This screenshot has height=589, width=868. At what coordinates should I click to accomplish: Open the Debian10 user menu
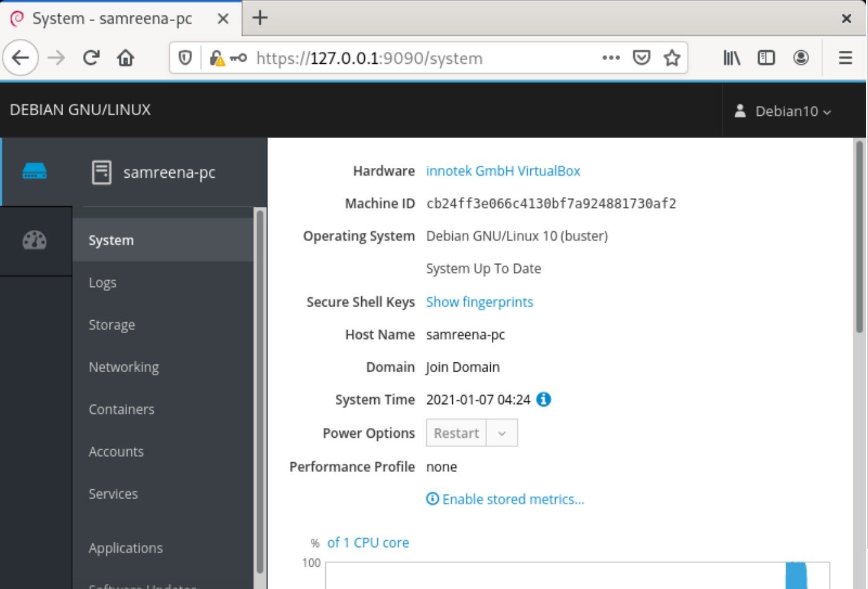(784, 111)
